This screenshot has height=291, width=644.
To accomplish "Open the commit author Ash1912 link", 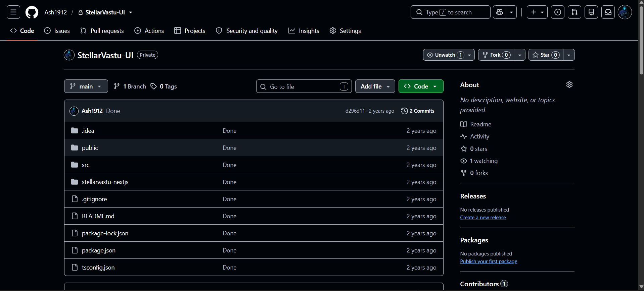I will pyautogui.click(x=92, y=111).
